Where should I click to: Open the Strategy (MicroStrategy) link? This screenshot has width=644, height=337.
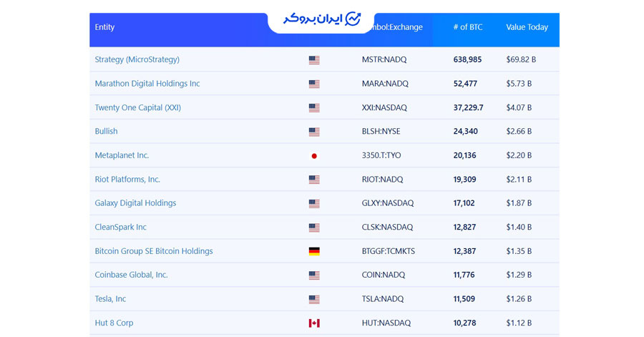coord(137,59)
